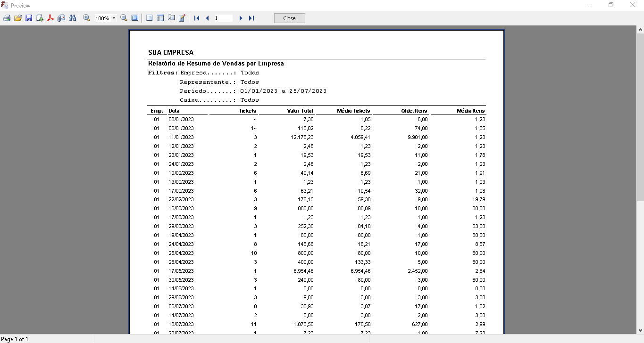Click the 'Emp.' column header
The image size is (644, 343).
click(x=157, y=111)
